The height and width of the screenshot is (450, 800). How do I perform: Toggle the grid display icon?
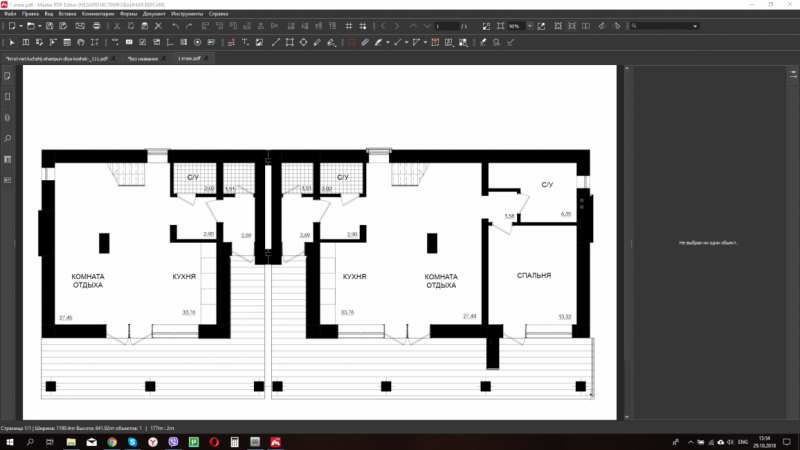[349, 26]
